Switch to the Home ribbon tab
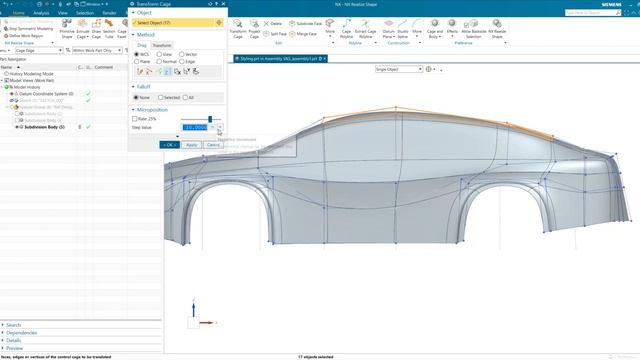640x360 pixels. [18, 13]
